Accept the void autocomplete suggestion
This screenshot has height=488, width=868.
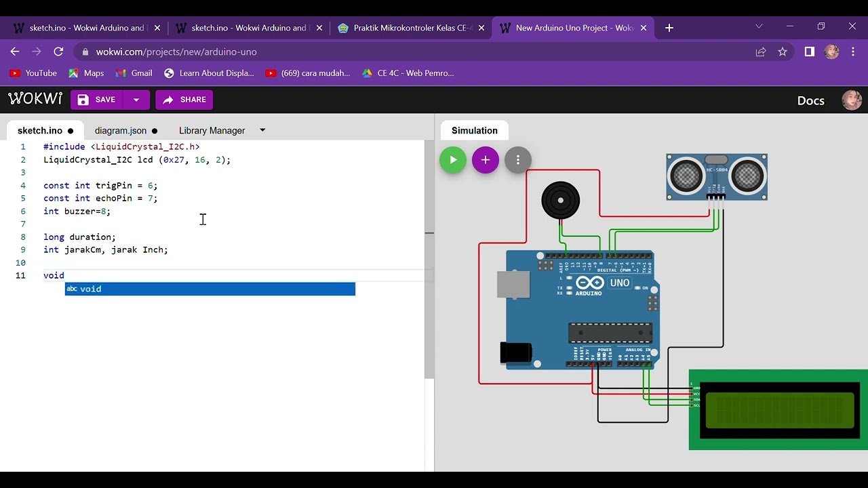coord(210,289)
